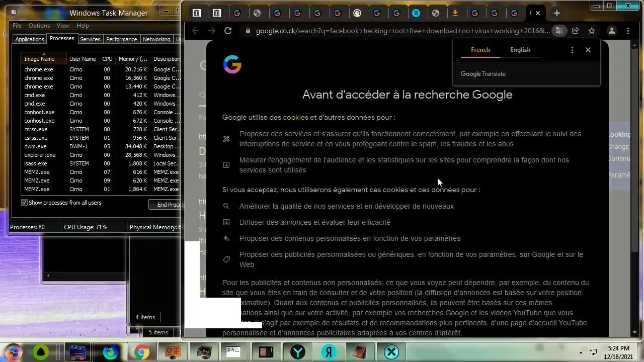This screenshot has height=362, width=644.
Task: Open a new Chrome tab with plus button
Action: click(x=556, y=13)
